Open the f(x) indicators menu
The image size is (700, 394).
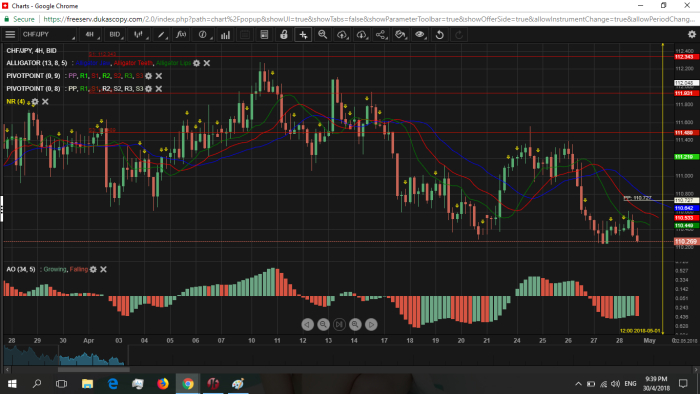point(181,34)
